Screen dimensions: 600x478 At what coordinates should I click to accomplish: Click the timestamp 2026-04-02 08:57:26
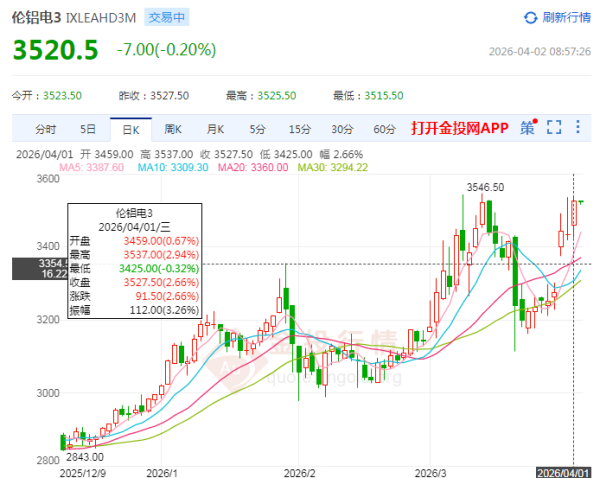click(x=540, y=52)
